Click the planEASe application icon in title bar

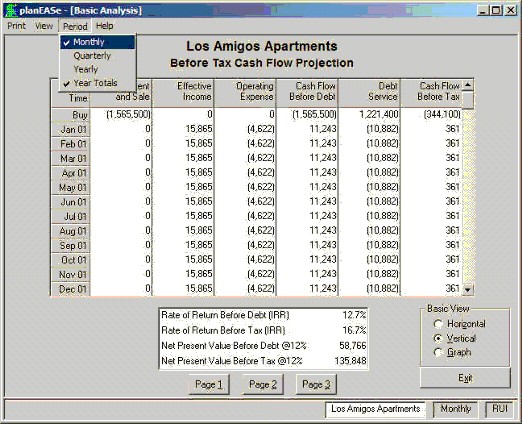click(x=11, y=11)
